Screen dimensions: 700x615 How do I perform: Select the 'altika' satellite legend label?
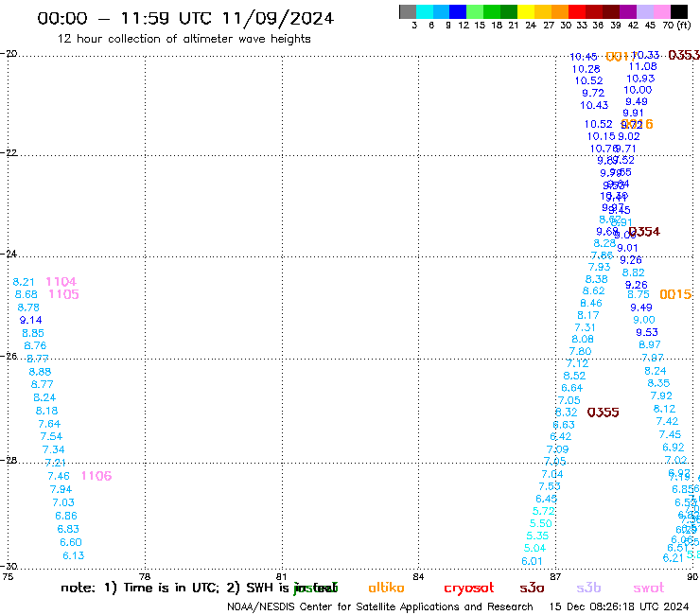coord(386,588)
